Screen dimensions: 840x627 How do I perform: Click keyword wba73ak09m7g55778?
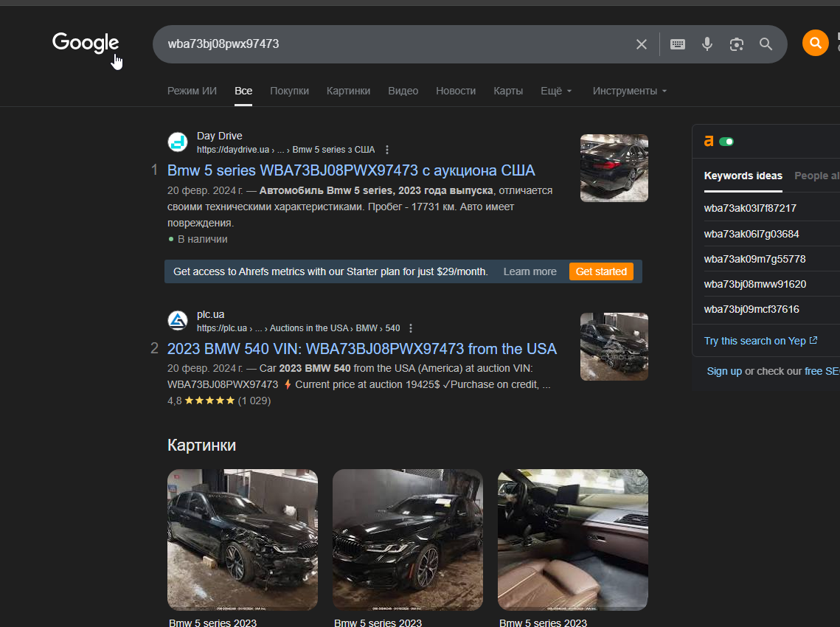click(x=754, y=260)
